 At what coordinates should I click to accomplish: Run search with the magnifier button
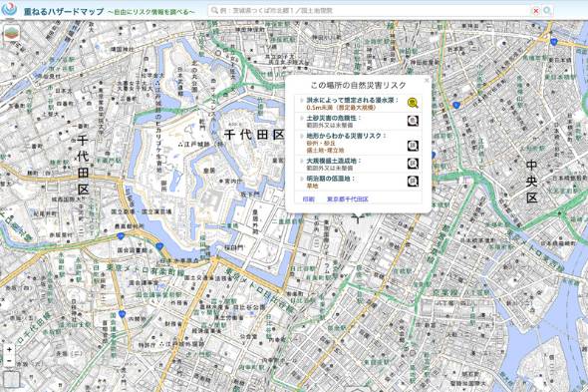pos(547,11)
